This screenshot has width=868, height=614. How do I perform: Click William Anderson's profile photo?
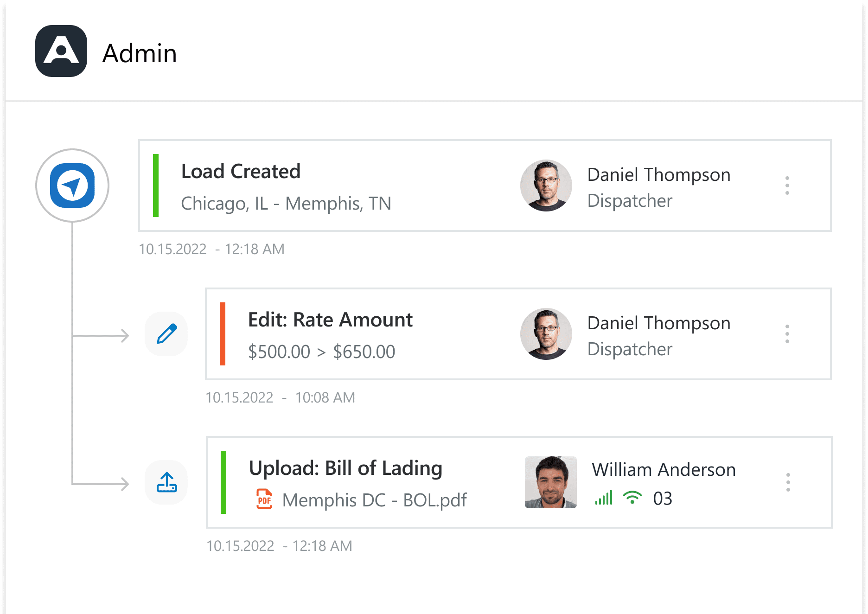click(550, 482)
